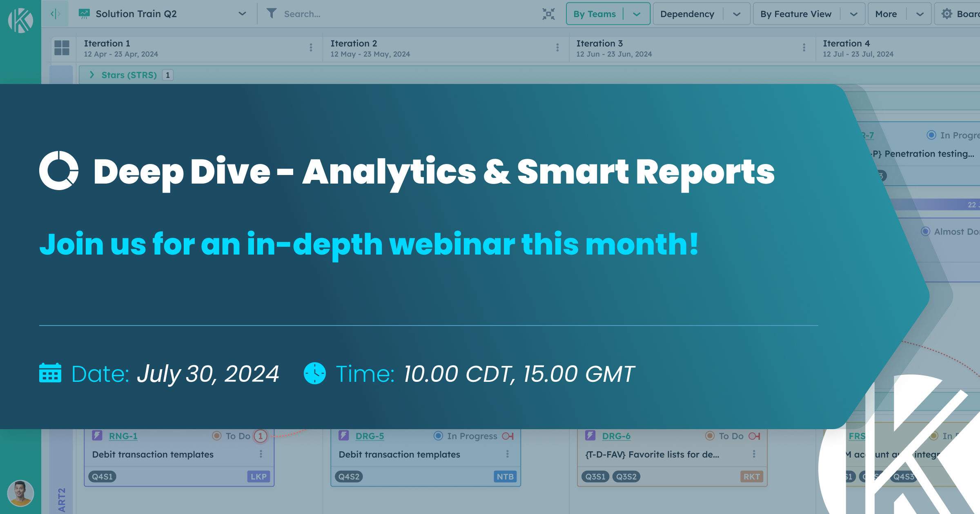Open the RNG-1 card three-dot menu
The height and width of the screenshot is (514, 980).
pyautogui.click(x=261, y=454)
